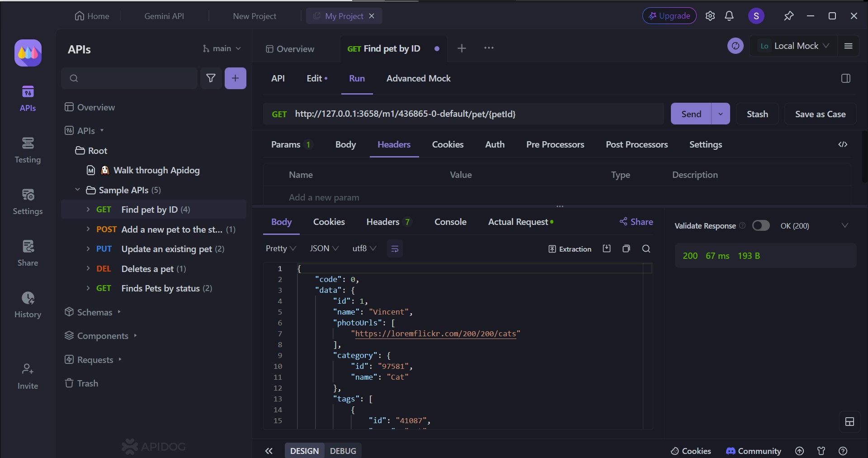Toggle the side panel layout view
Image resolution: width=868 pixels, height=458 pixels.
845,78
